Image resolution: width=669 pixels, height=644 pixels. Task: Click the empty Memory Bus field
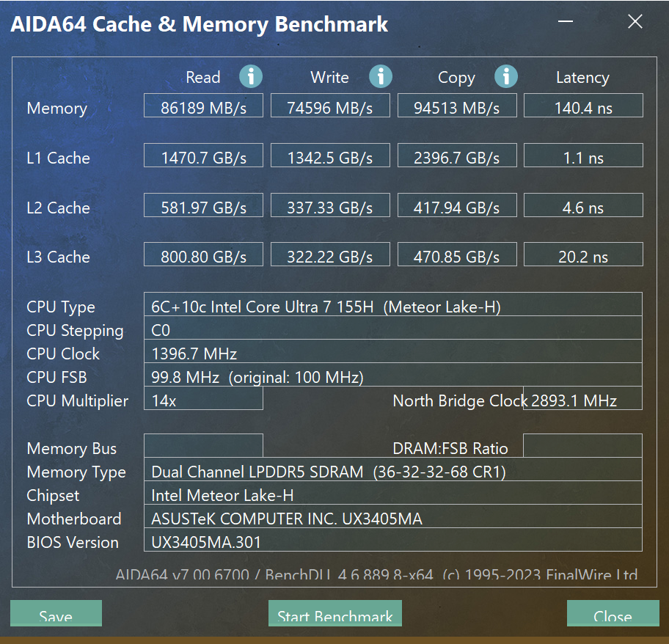(203, 447)
